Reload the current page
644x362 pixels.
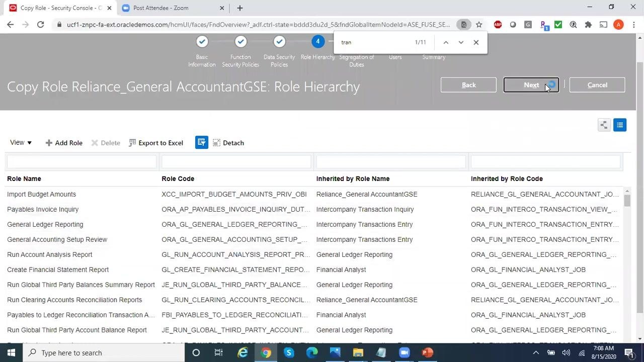(41, 25)
